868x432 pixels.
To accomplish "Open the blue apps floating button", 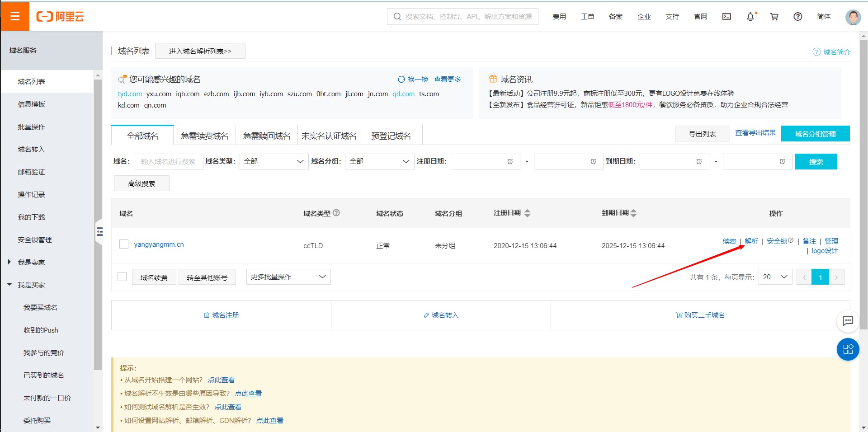I will 848,349.
